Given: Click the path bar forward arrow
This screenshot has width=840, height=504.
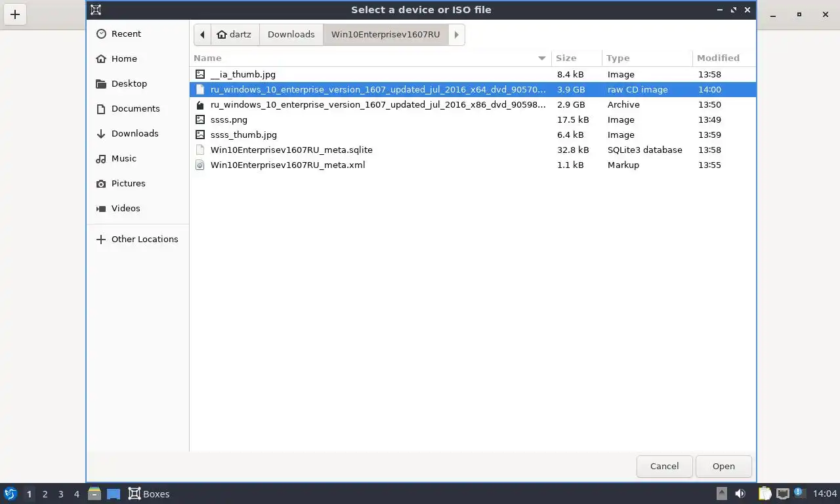Looking at the screenshot, I should (457, 34).
